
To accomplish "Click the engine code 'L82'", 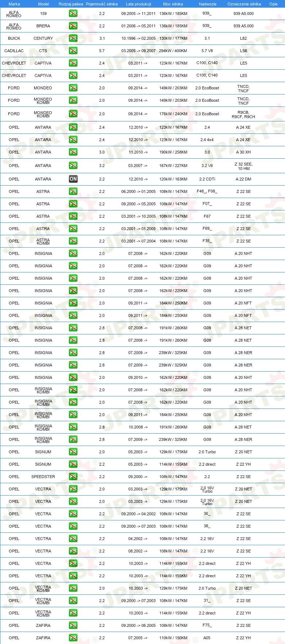I will tap(243, 38).
